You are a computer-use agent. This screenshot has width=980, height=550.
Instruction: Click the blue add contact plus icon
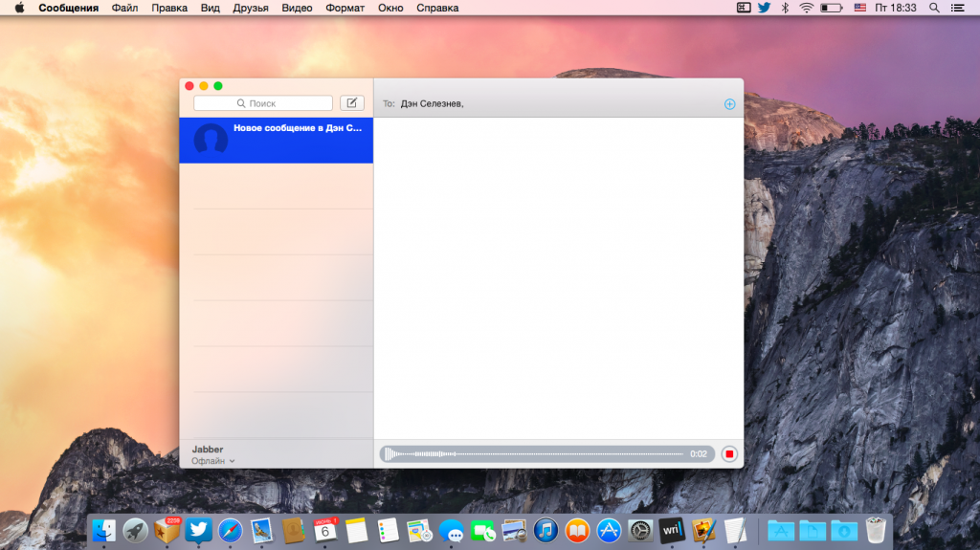pyautogui.click(x=729, y=103)
